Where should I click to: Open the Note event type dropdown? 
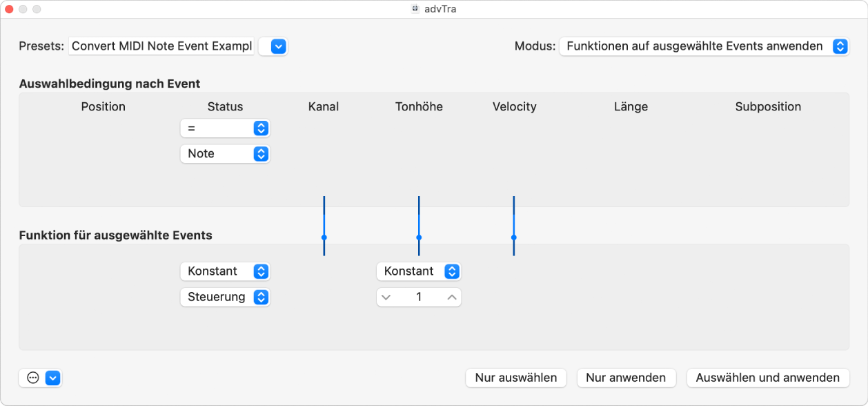click(225, 153)
